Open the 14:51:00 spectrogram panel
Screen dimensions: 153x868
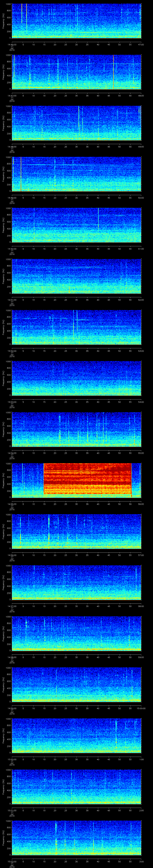point(77,276)
